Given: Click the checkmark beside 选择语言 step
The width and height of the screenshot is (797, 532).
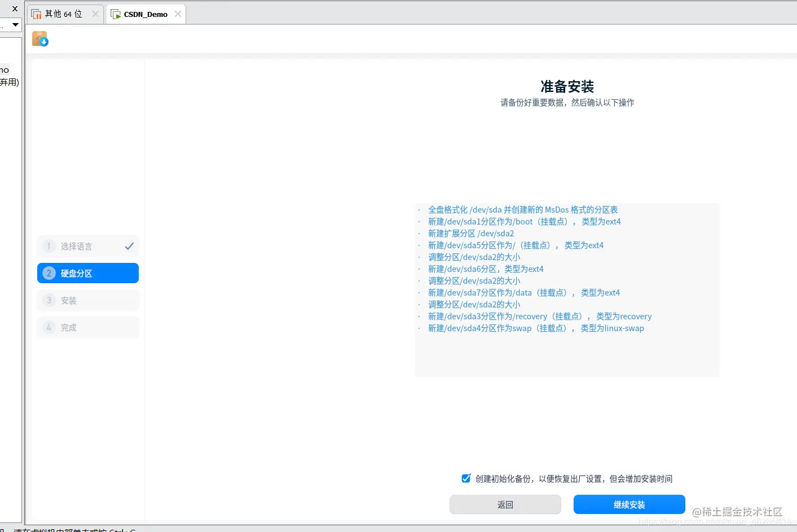Looking at the screenshot, I should click(129, 246).
